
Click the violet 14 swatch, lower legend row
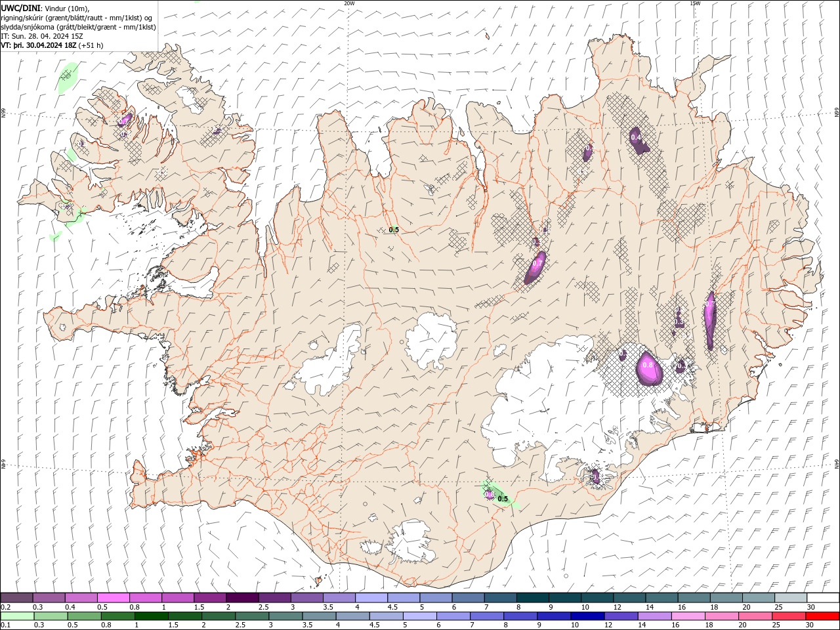pos(654,616)
